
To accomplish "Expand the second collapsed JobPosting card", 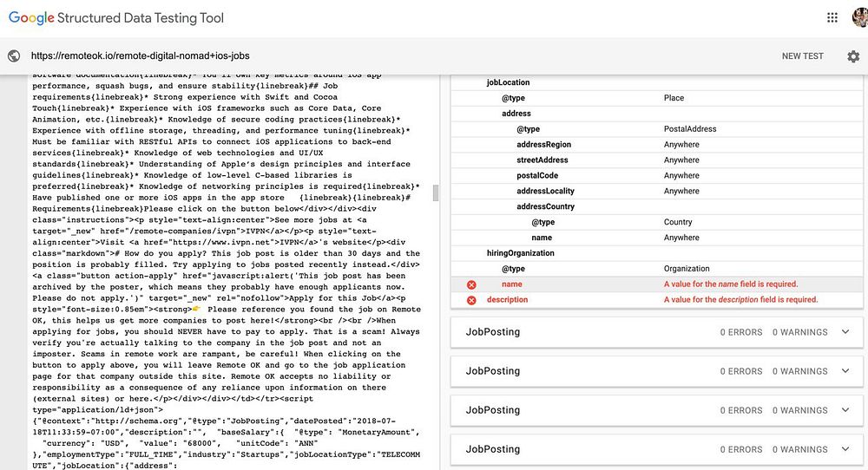I will pyautogui.click(x=657, y=371).
